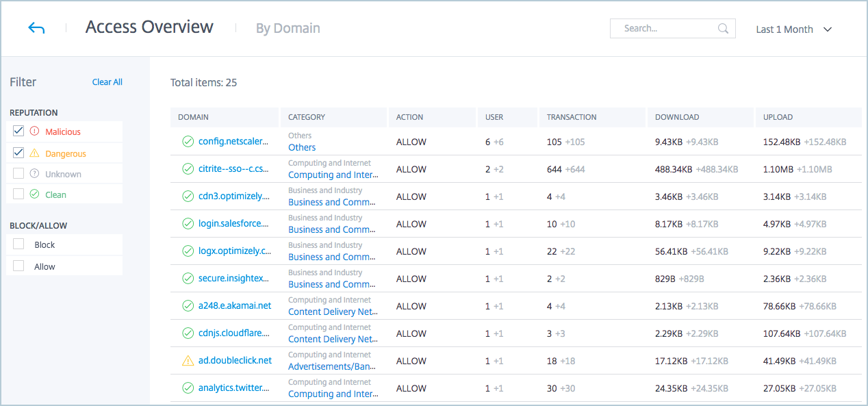Enable the Unknown reputation checkbox

click(x=18, y=174)
